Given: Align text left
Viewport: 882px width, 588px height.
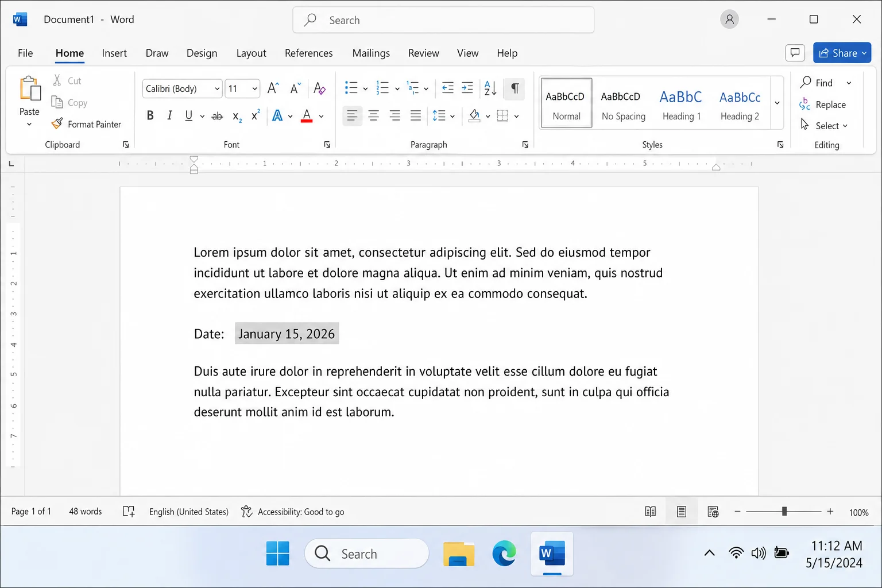Looking at the screenshot, I should pyautogui.click(x=352, y=116).
